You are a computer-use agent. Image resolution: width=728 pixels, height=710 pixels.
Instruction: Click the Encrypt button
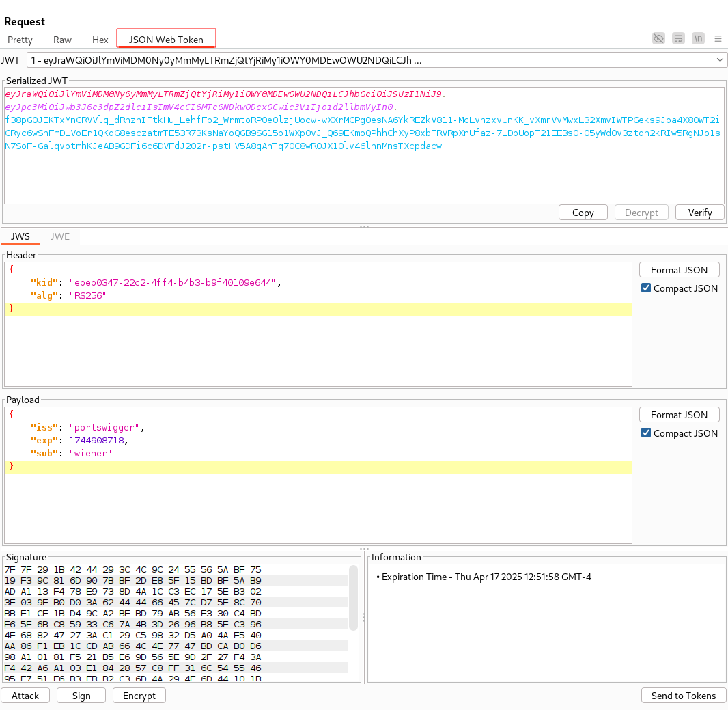(x=139, y=696)
